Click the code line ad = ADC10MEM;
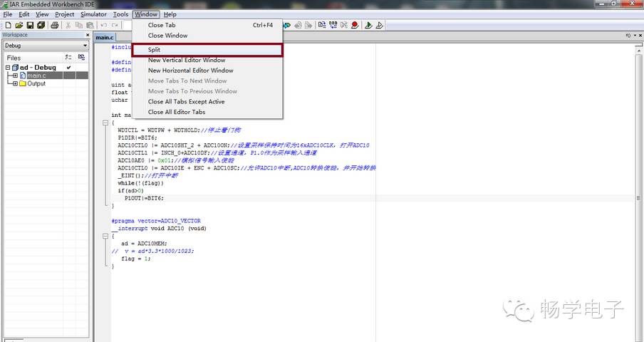The width and height of the screenshot is (644, 342). [144, 244]
